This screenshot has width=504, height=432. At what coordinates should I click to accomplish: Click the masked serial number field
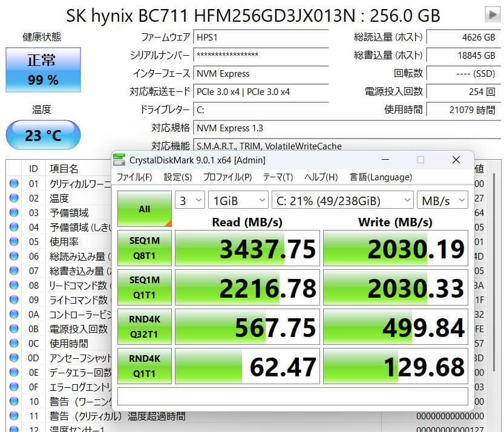click(x=261, y=55)
